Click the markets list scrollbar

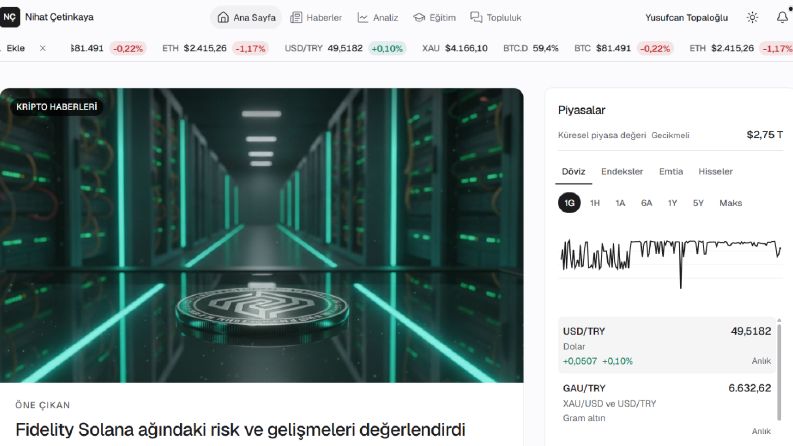coord(779,370)
